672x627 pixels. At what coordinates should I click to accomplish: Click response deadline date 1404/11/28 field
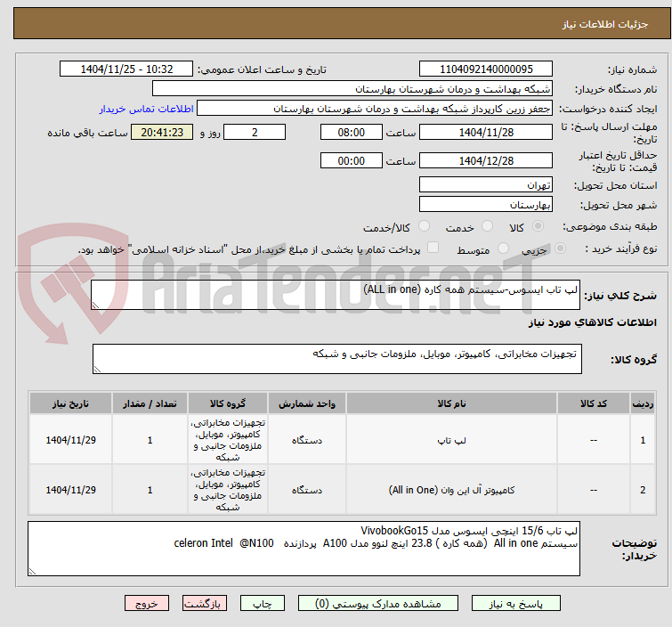click(x=486, y=132)
